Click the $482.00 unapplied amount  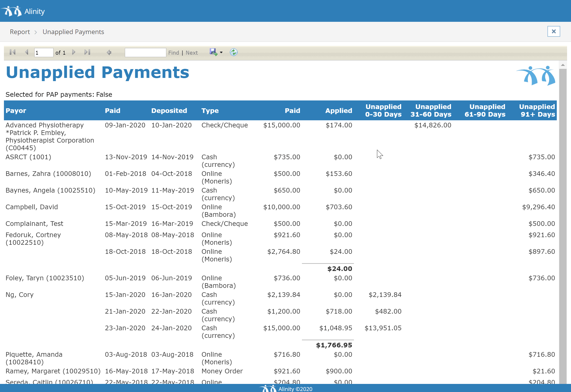pyautogui.click(x=388, y=311)
